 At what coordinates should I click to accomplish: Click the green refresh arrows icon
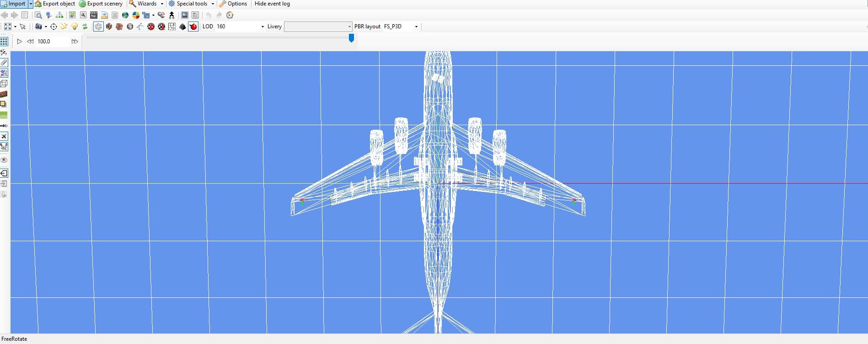85,26
